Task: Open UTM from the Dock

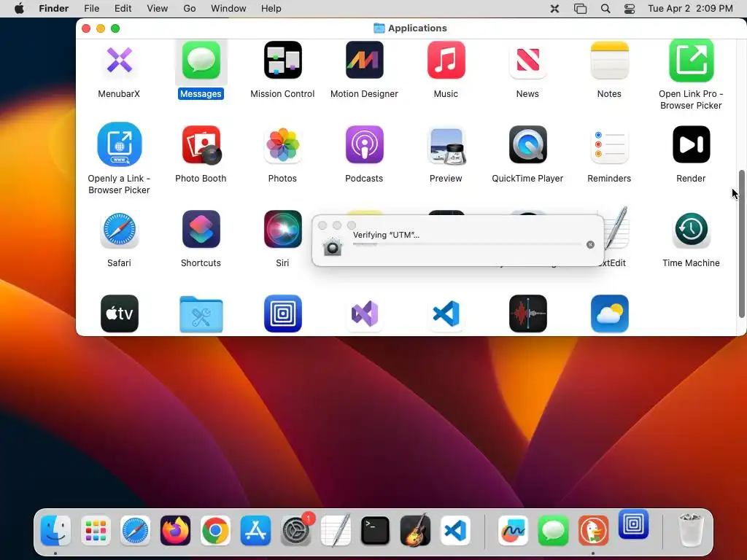Action: tap(634, 524)
